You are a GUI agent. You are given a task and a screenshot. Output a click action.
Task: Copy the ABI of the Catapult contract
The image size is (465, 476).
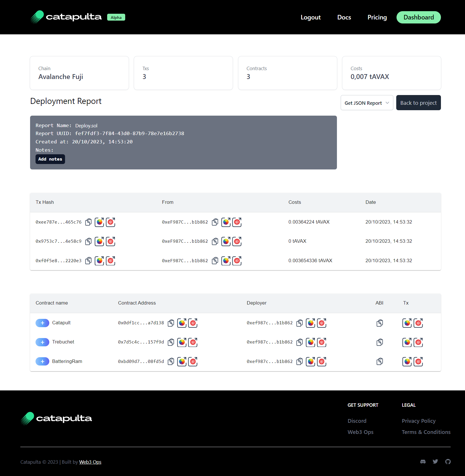(380, 323)
